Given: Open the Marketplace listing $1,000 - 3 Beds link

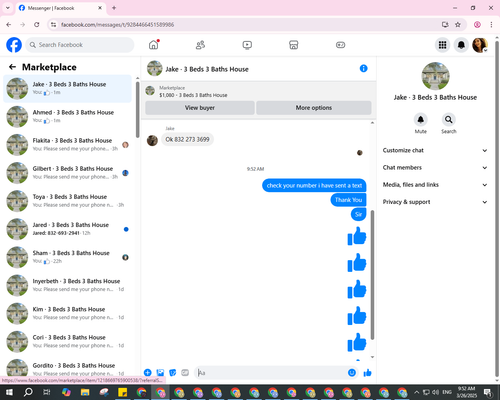Looking at the screenshot, I should (193, 95).
